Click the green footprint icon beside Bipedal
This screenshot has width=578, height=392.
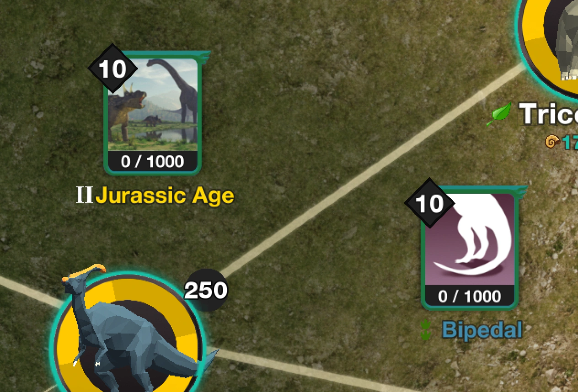pyautogui.click(x=426, y=330)
